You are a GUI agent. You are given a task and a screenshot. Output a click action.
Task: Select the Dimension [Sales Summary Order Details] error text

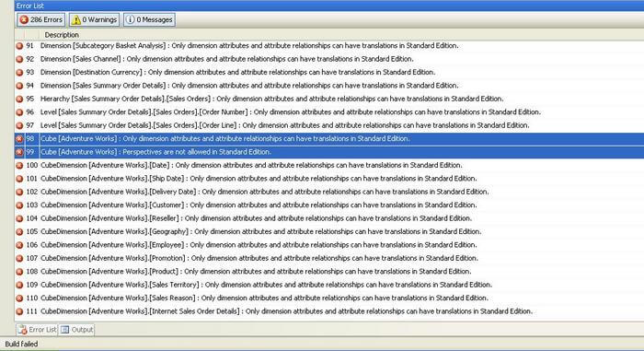coord(249,85)
